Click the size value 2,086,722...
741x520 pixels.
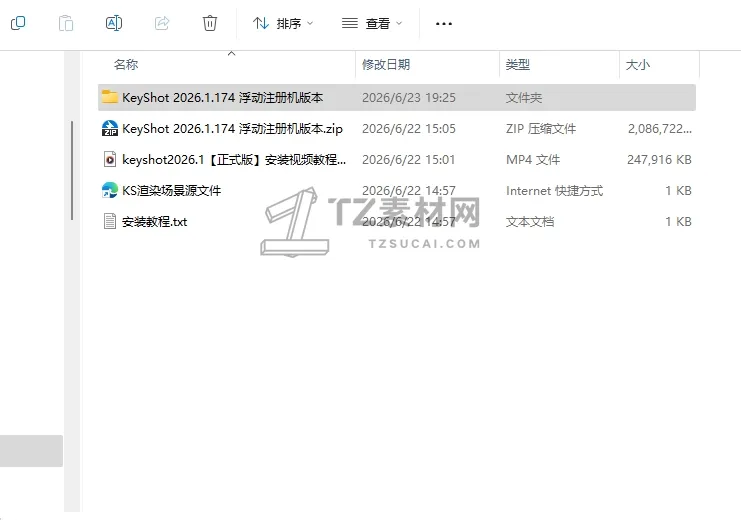pyautogui.click(x=660, y=129)
